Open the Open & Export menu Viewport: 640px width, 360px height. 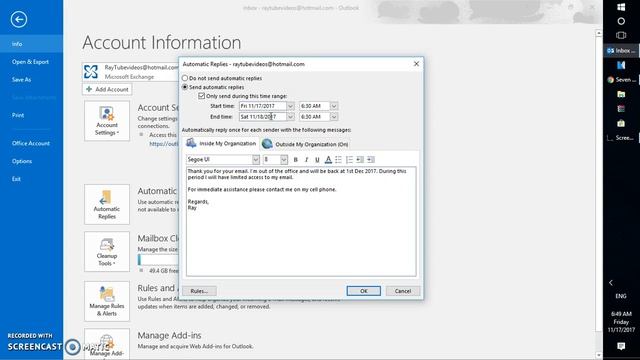pos(31,62)
